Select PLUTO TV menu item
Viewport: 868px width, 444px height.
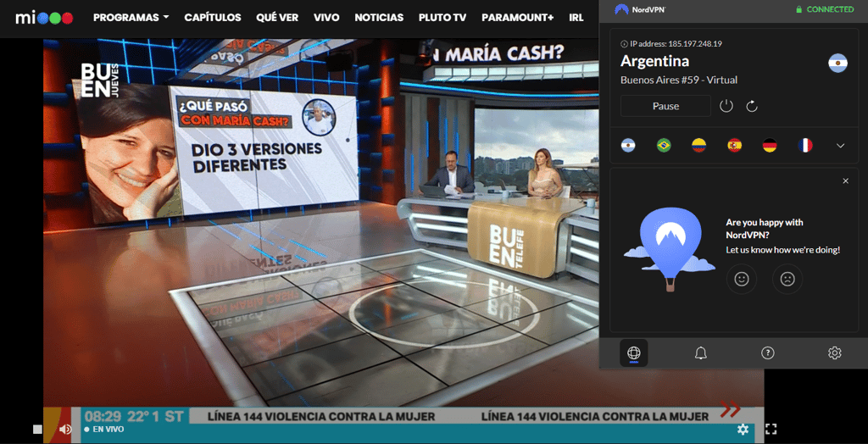pos(442,18)
